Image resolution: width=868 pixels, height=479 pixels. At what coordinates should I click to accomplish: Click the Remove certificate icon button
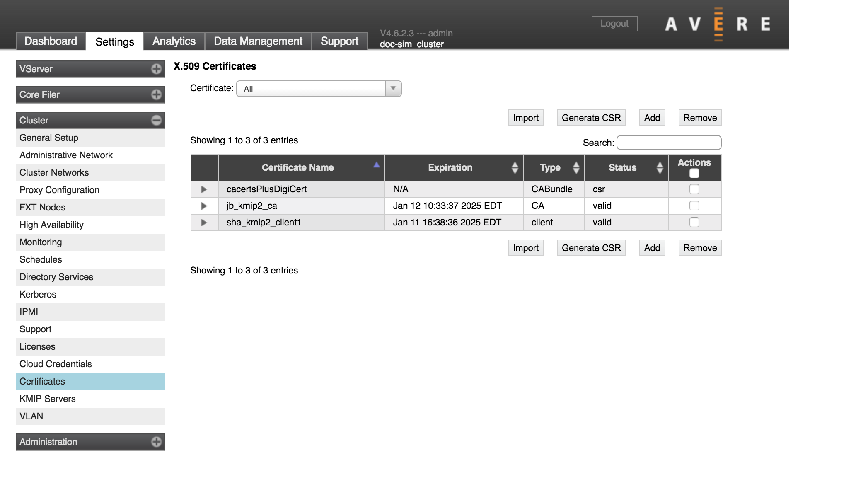(x=700, y=117)
